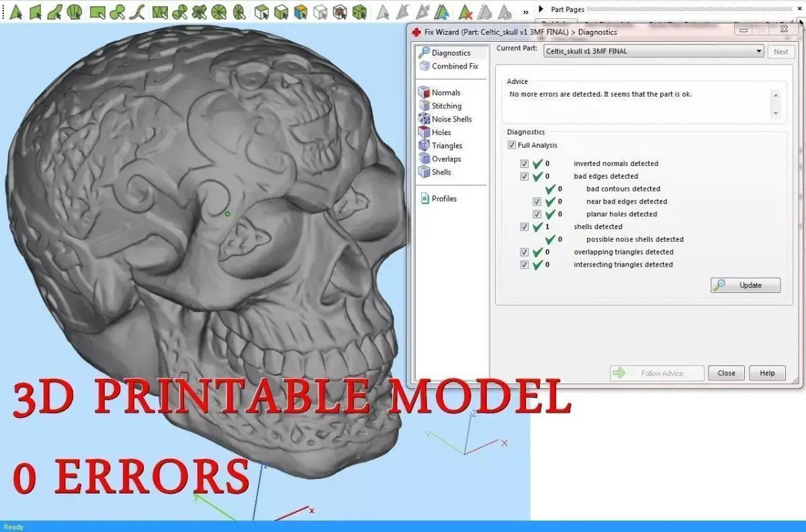Toggle the Full Analysis checkbox

coord(512,145)
